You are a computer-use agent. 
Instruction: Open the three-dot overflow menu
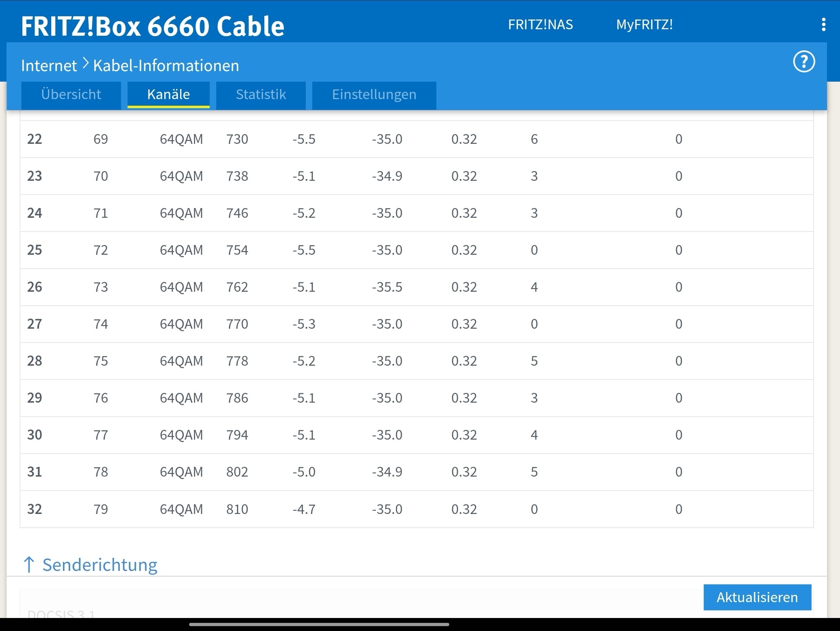coord(823,24)
